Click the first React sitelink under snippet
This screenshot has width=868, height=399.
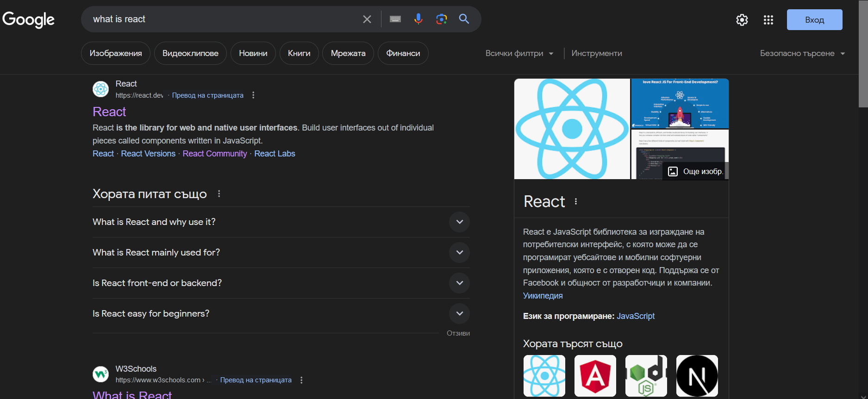click(103, 154)
